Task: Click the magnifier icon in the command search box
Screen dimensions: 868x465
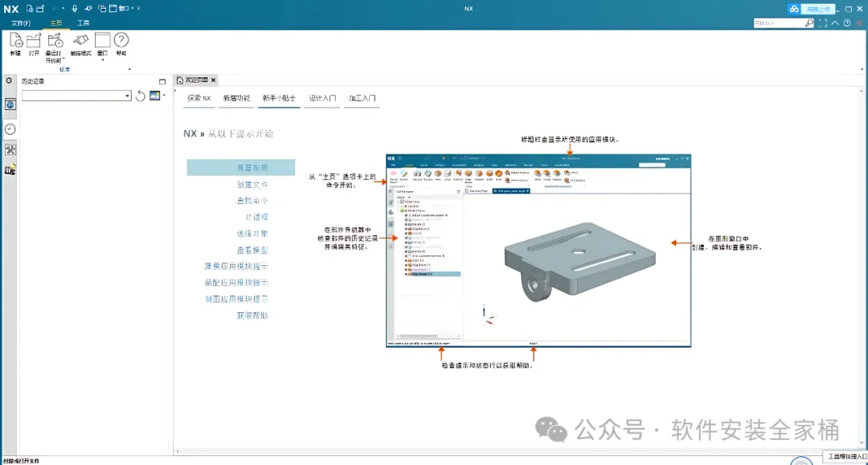Action: click(x=809, y=23)
